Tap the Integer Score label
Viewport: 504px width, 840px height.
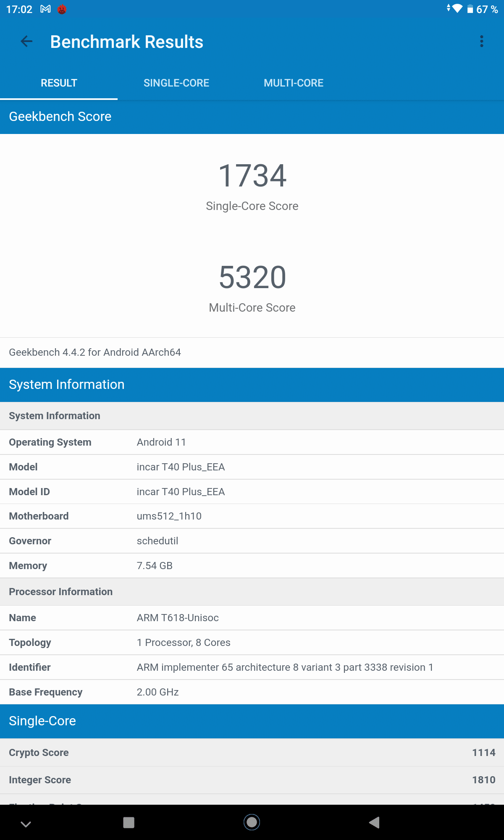click(40, 780)
